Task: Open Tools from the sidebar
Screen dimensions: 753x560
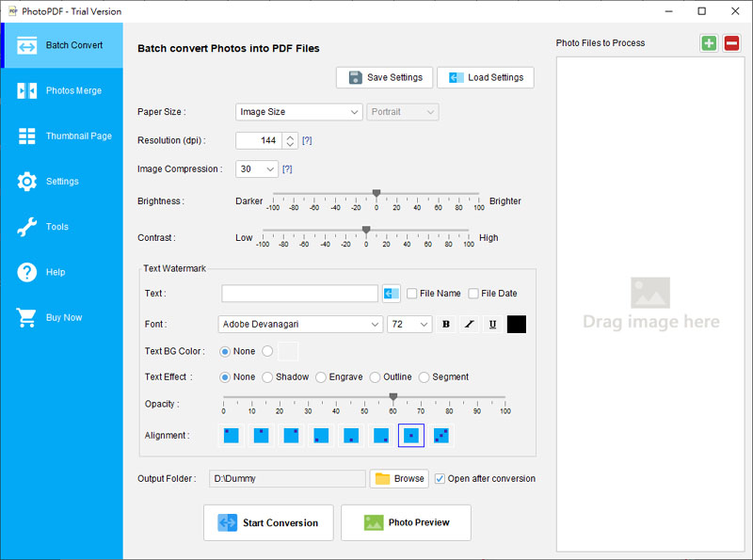Action: click(x=62, y=227)
